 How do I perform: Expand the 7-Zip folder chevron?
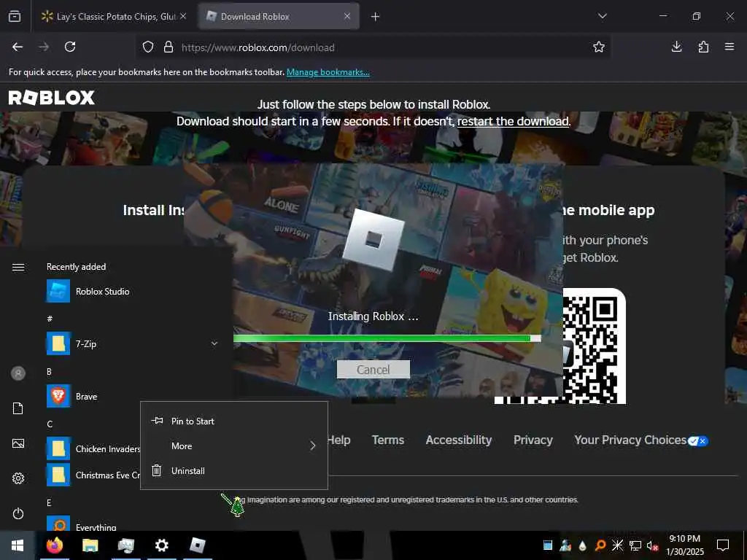pyautogui.click(x=214, y=343)
